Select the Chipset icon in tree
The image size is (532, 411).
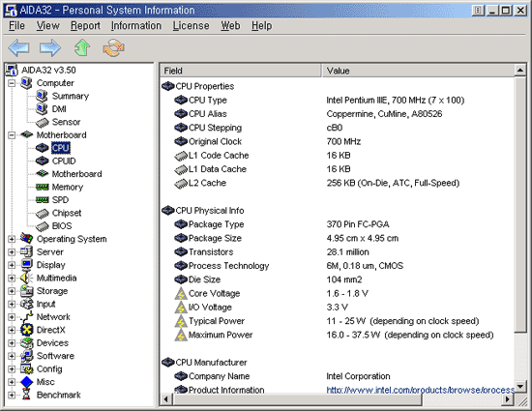[x=42, y=214]
